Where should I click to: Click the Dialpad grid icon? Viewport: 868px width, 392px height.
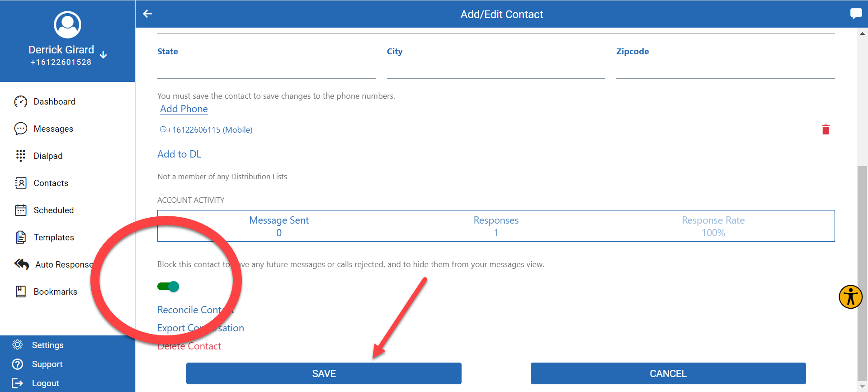tap(21, 156)
